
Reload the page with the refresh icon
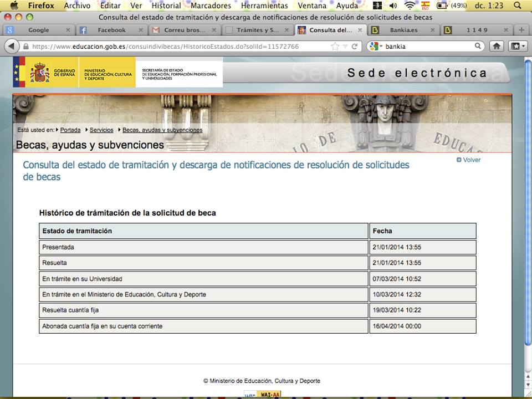coord(355,47)
